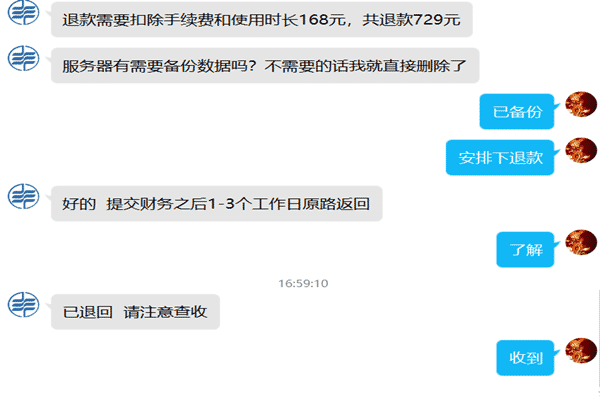
Task: Click the blue 已备份 message bubble
Action: 517,111
